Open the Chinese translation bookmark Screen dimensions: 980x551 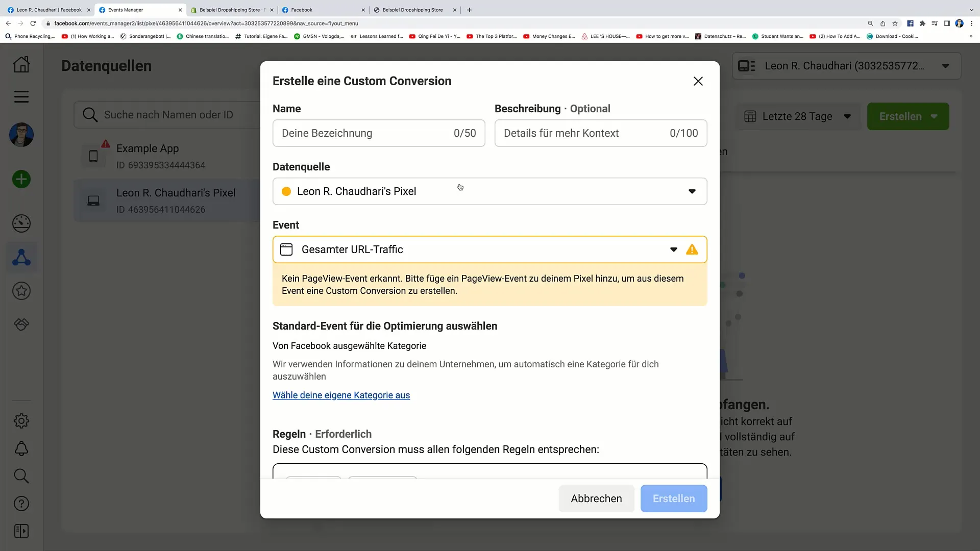(x=203, y=36)
